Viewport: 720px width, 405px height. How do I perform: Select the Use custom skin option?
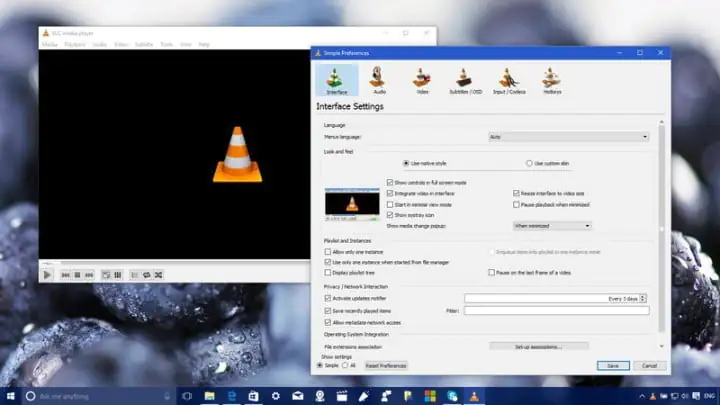[x=529, y=162]
